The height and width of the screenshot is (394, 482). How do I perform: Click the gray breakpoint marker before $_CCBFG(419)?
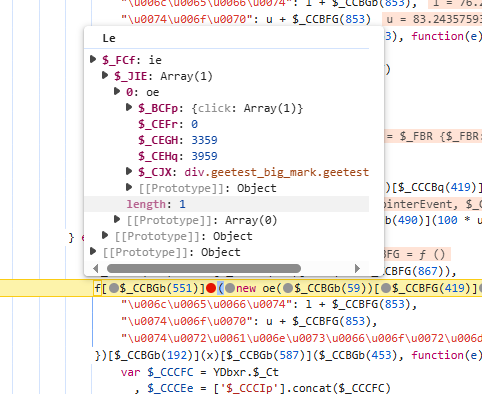(x=386, y=288)
